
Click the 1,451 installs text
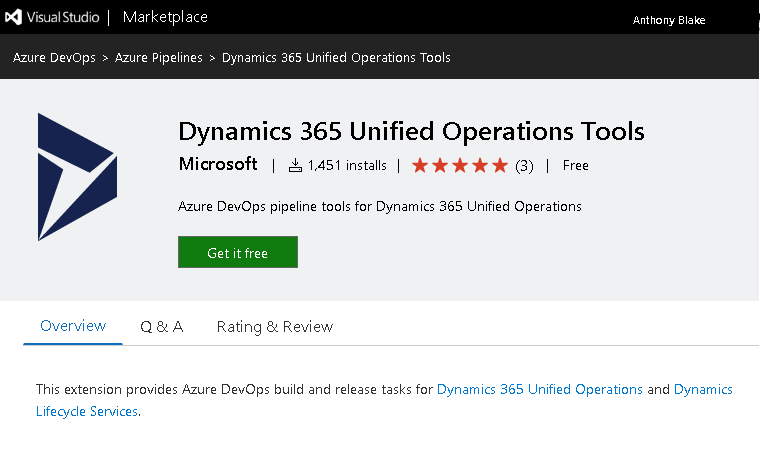tap(347, 165)
